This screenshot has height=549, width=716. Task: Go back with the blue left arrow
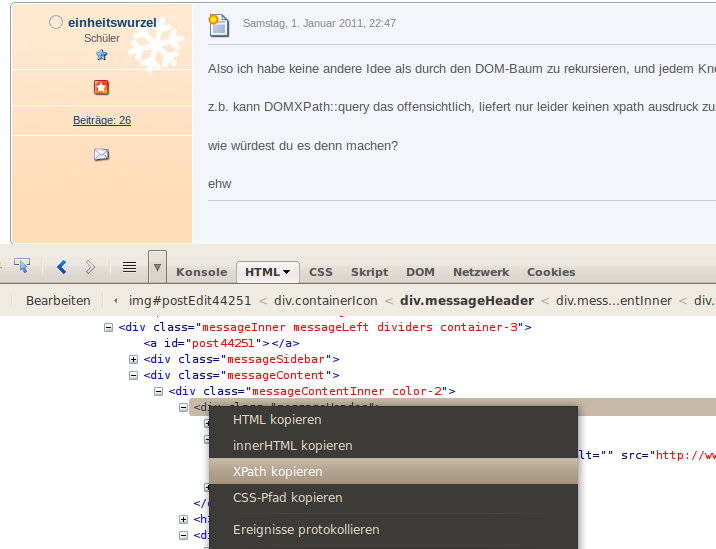[x=62, y=267]
